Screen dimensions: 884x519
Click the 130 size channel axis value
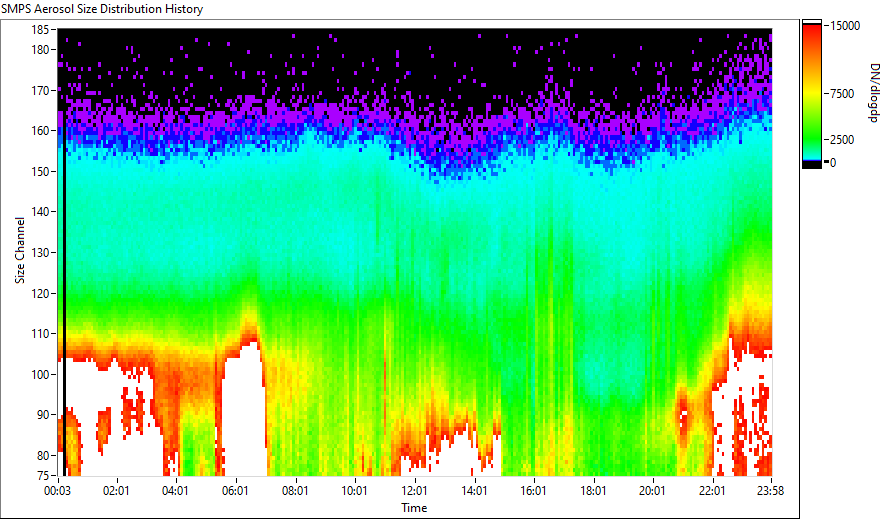39,252
